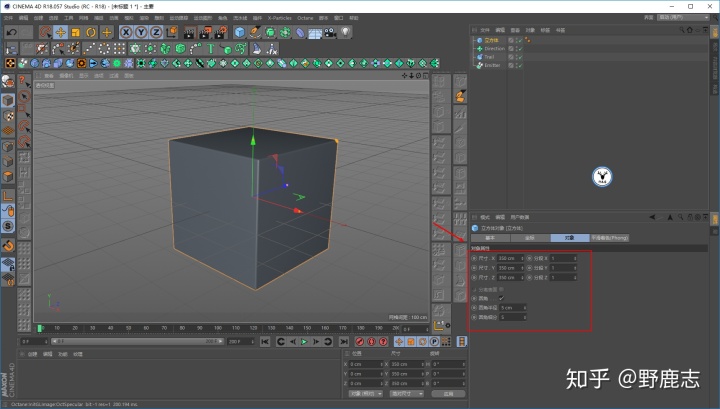Toggle the green check for Trail object
This screenshot has height=409, width=720.
pyautogui.click(x=520, y=57)
